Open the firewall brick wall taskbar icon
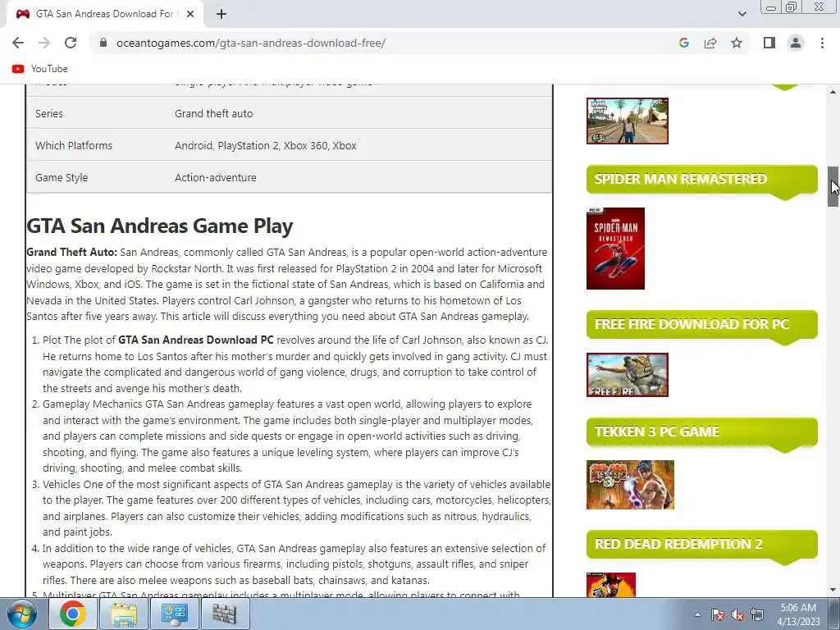This screenshot has height=630, width=840. [x=225, y=614]
